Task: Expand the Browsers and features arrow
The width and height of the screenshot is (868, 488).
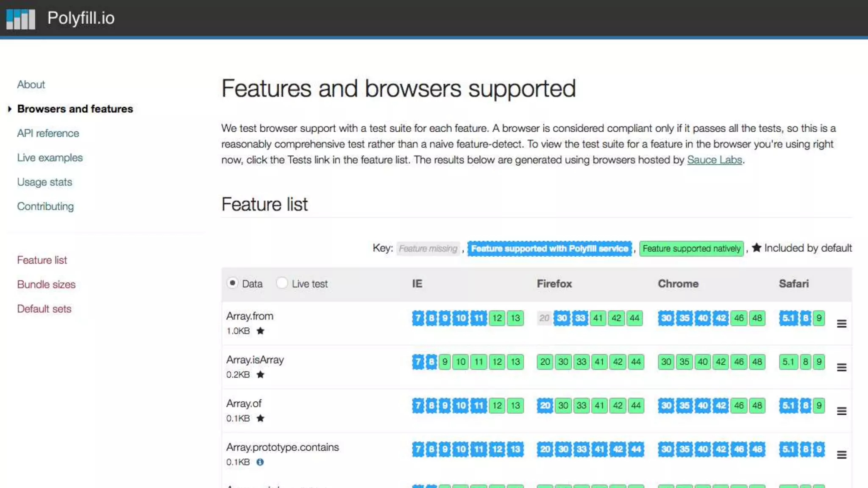Action: coord(9,109)
